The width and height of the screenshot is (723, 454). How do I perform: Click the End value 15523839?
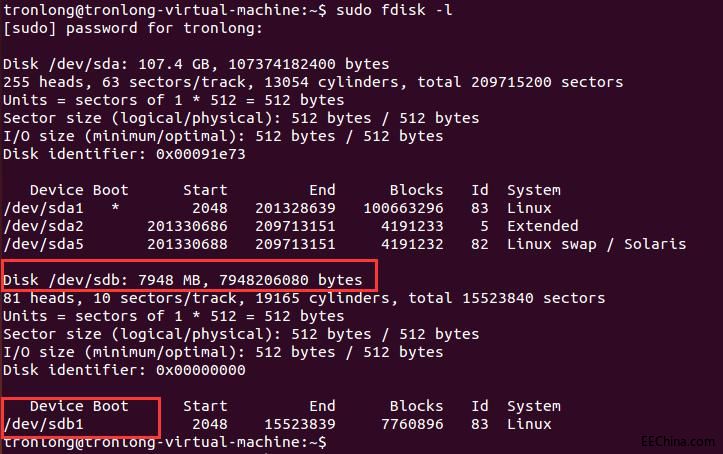point(300,424)
